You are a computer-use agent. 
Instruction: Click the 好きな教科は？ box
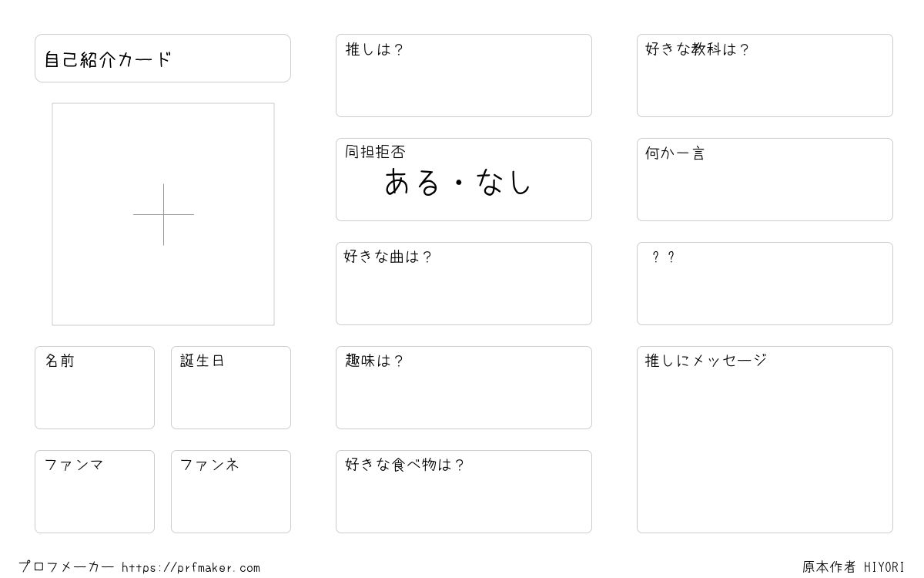pyautogui.click(x=765, y=76)
